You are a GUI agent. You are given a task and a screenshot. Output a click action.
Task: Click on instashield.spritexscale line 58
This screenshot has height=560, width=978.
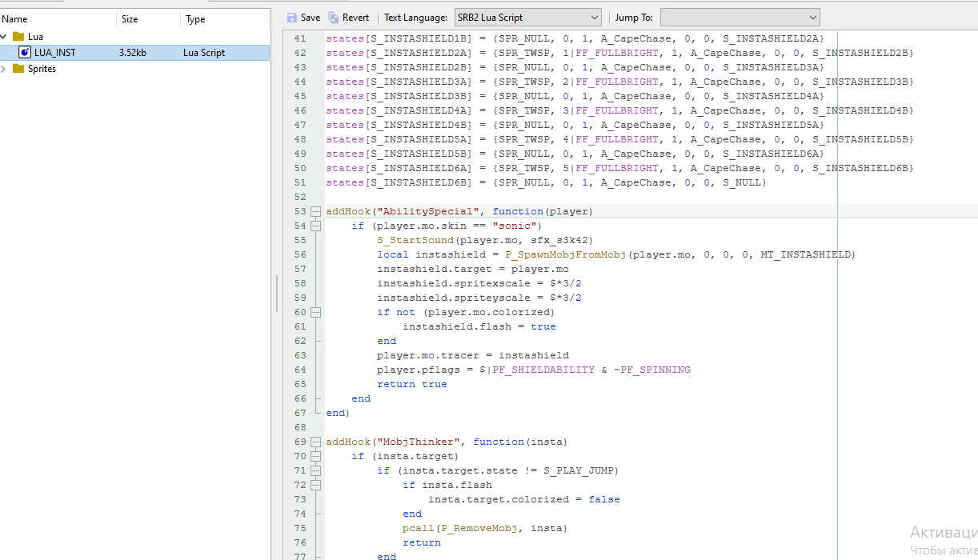[x=479, y=284]
